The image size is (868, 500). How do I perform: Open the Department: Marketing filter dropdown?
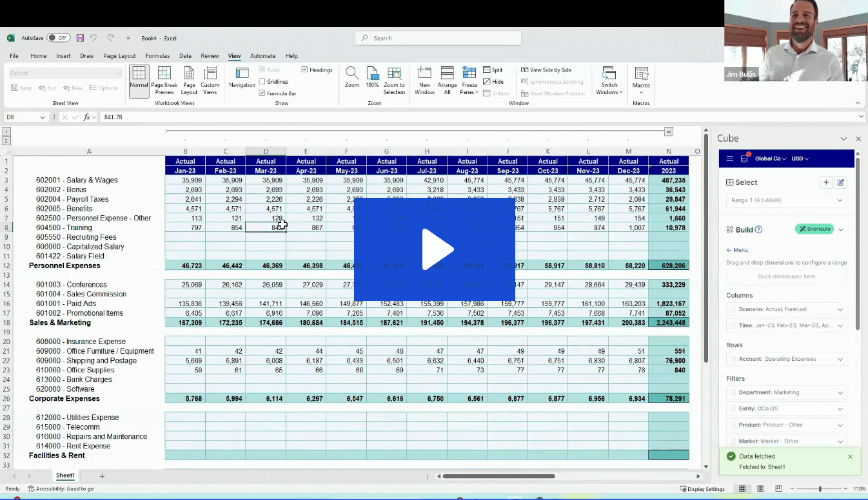pos(840,392)
